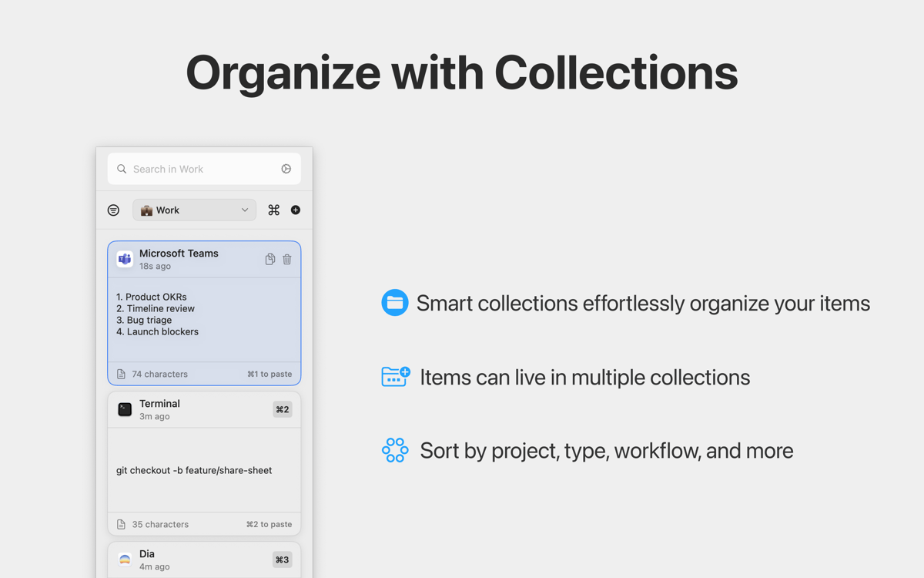Expand the collection list using the chevron
Image resolution: width=924 pixels, height=578 pixels.
245,210
